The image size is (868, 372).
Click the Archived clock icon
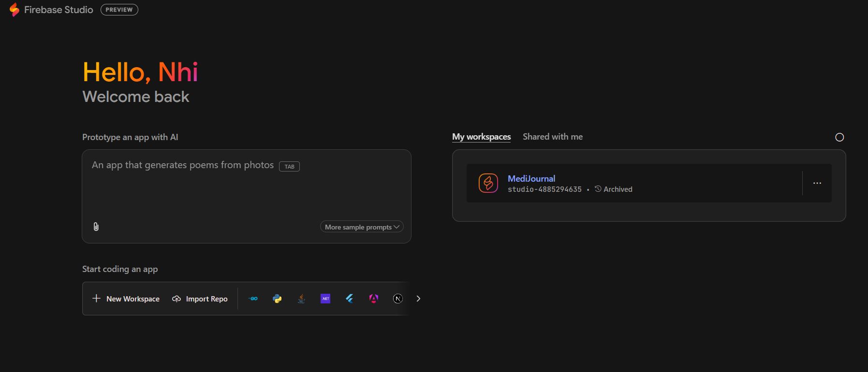pos(598,189)
